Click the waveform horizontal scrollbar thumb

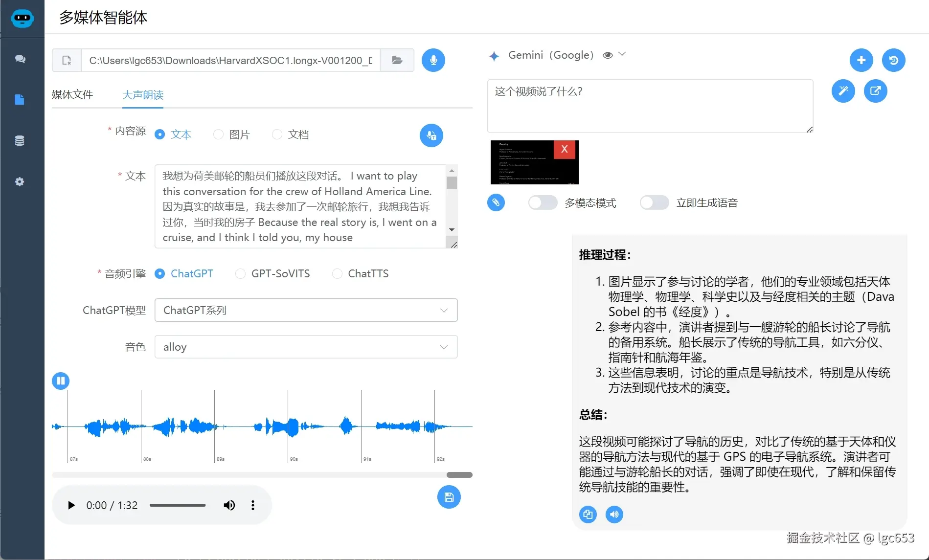[459, 475]
